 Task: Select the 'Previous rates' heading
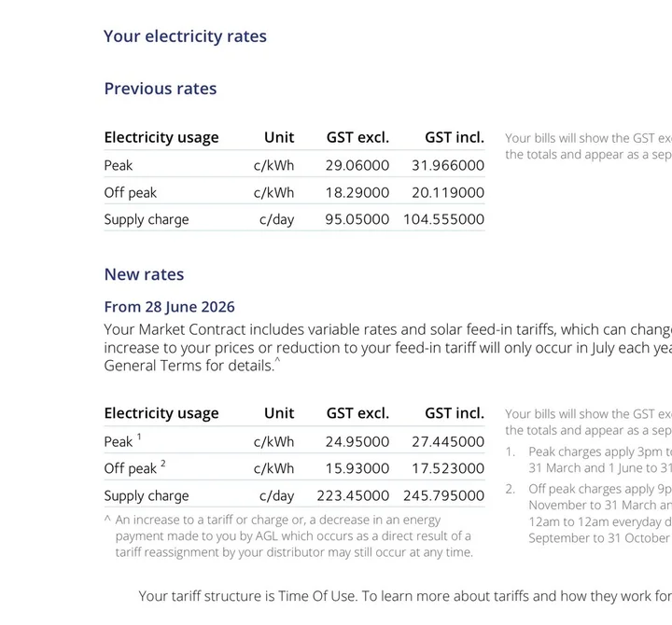161,89
